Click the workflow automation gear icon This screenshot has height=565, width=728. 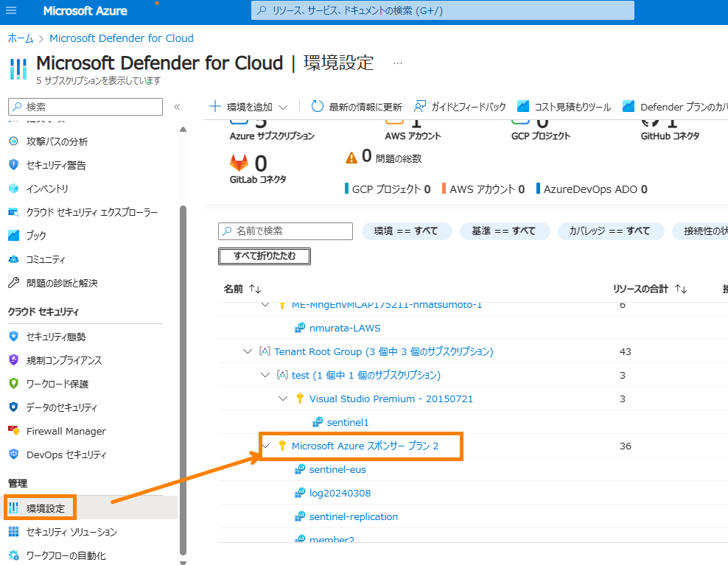pos(13,555)
